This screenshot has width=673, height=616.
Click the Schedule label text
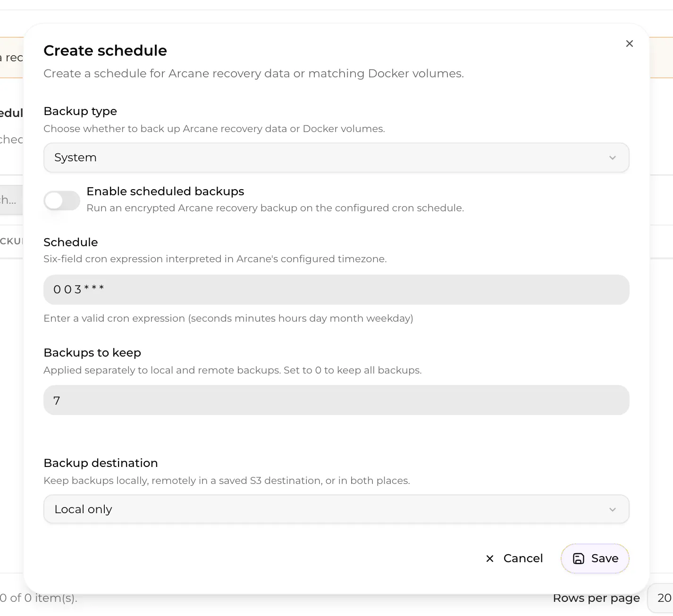71,242
